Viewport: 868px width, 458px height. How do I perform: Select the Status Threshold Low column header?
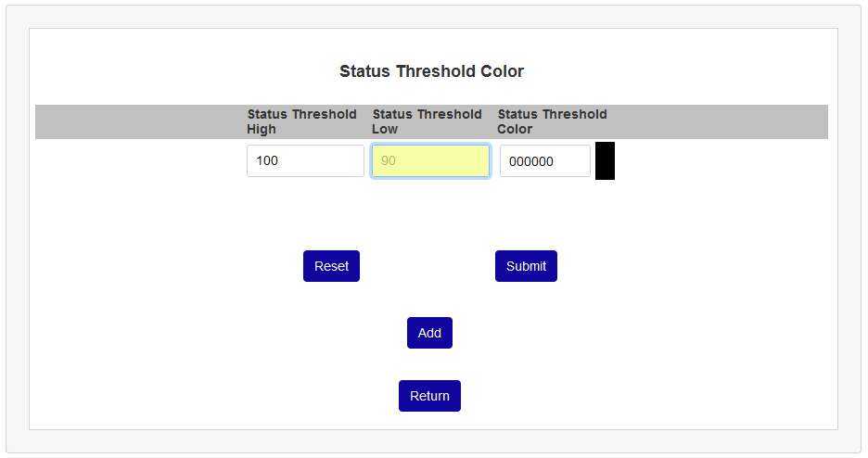pos(427,121)
